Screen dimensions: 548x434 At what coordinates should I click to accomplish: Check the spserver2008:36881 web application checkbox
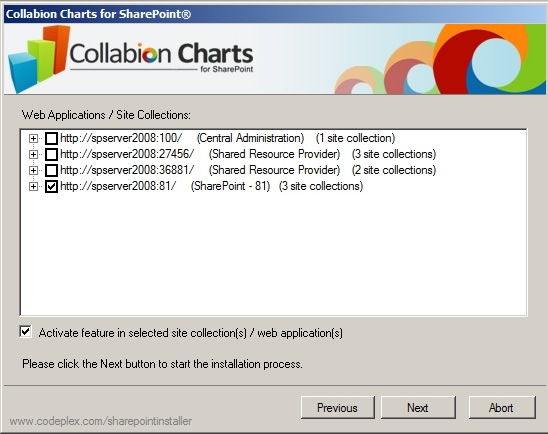tap(51, 170)
